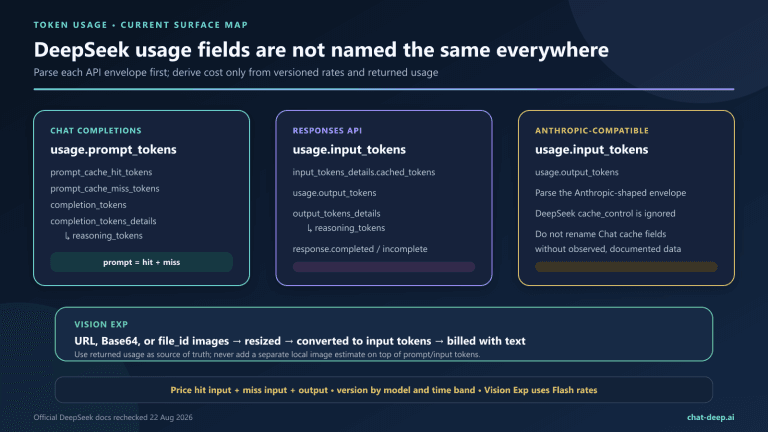Click 'usage.input_tokens' heading in Anthropic-compatible card

click(592, 150)
